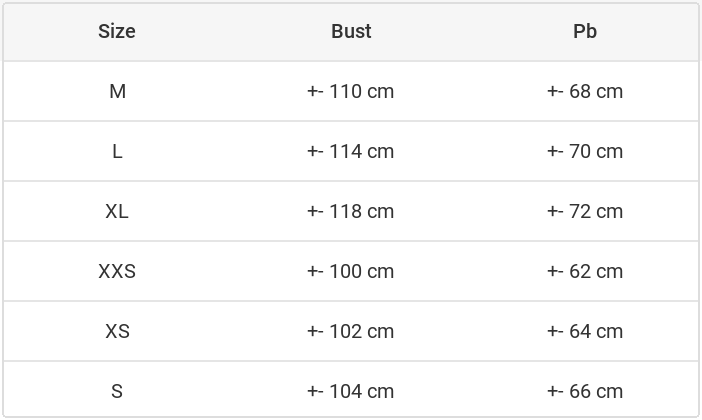
Task: Click the +- 110 cm bust value
Action: (x=351, y=91)
